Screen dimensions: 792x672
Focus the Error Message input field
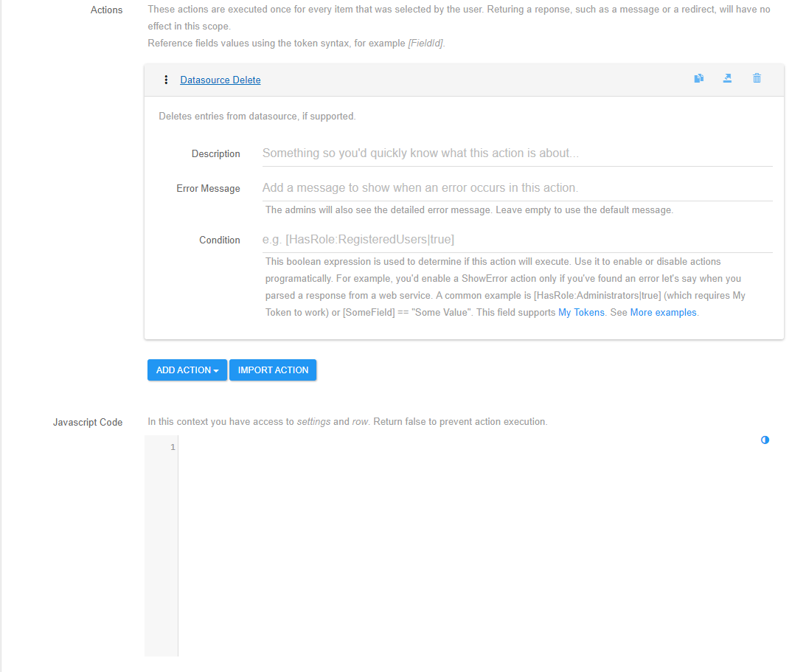517,188
